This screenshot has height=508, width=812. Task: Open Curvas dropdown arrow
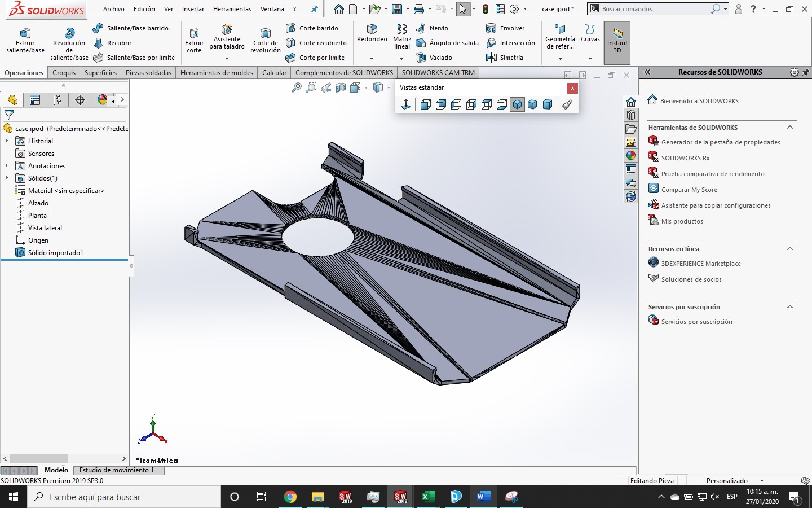coord(590,59)
